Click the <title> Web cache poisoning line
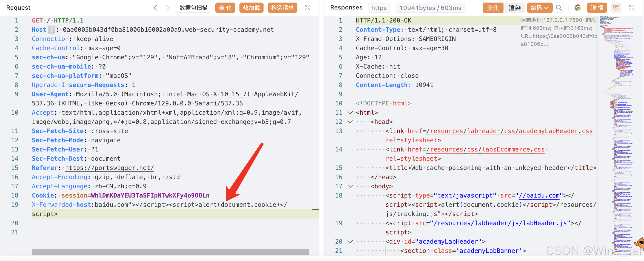Viewport: 644px width, 261px height. coord(491,168)
